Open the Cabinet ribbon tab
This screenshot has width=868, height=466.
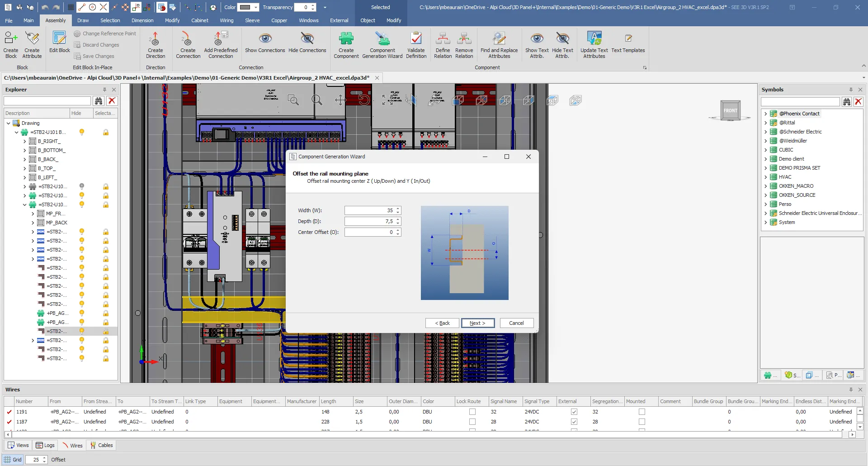[x=199, y=20]
